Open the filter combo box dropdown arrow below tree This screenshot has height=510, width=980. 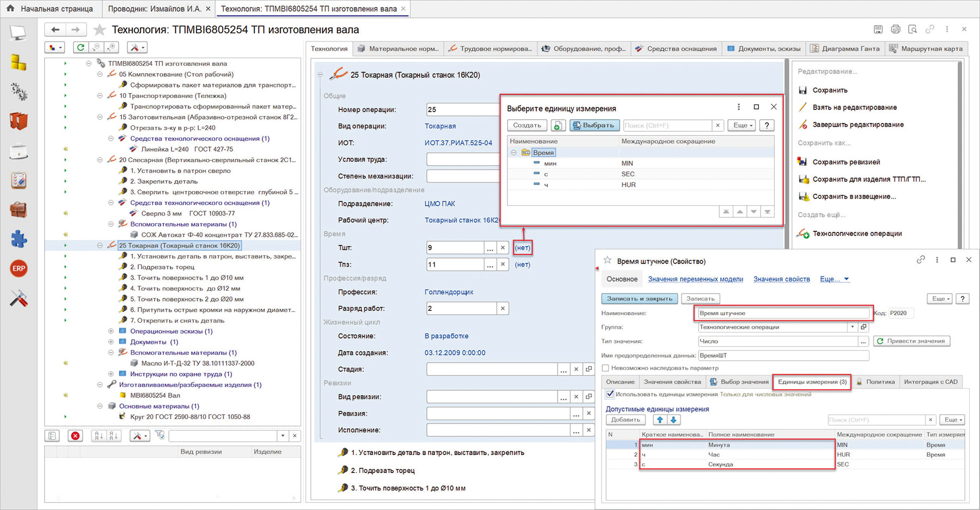283,435
